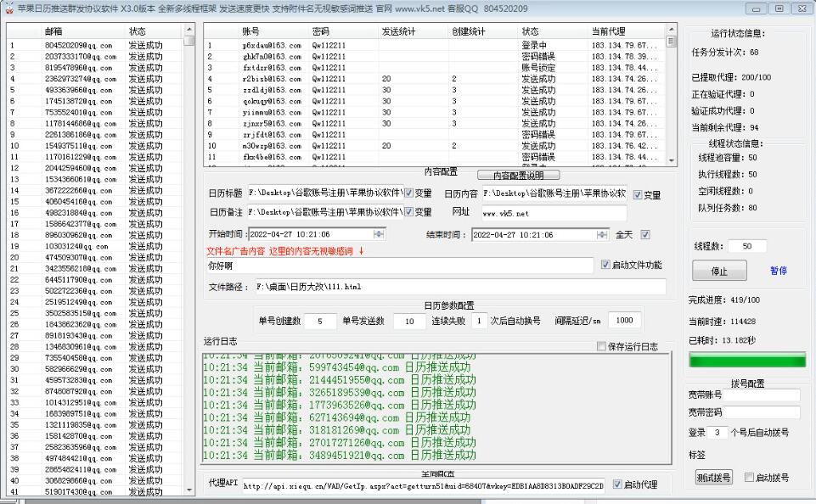816x504 pixels.
Task: Click the 邮箱 column header
Action: click(53, 31)
